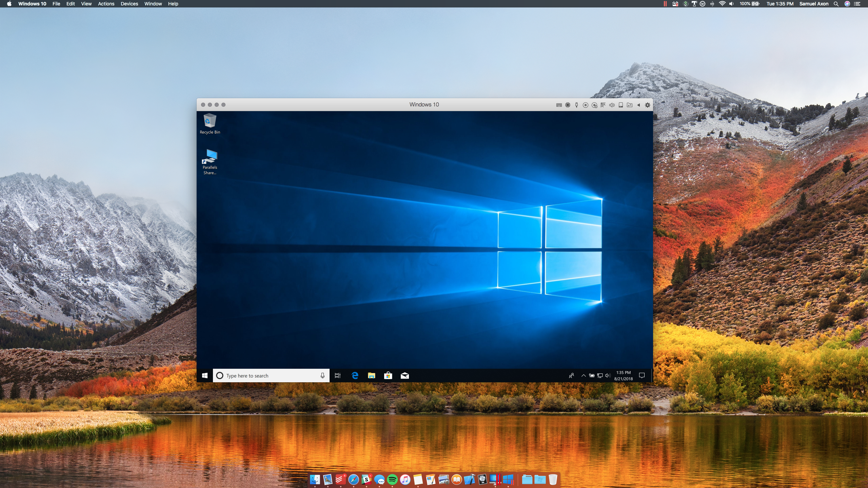Image resolution: width=868 pixels, height=488 pixels.
Task: Open the Devices menu
Action: point(129,4)
